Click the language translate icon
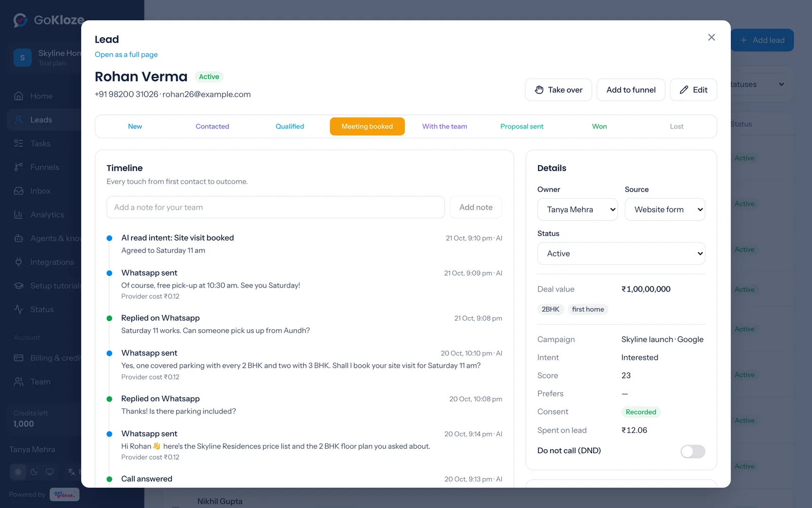The image size is (812, 508). point(72,472)
